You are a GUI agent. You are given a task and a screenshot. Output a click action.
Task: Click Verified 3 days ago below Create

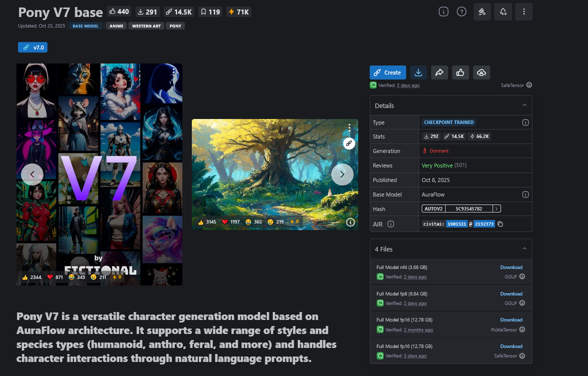click(399, 85)
